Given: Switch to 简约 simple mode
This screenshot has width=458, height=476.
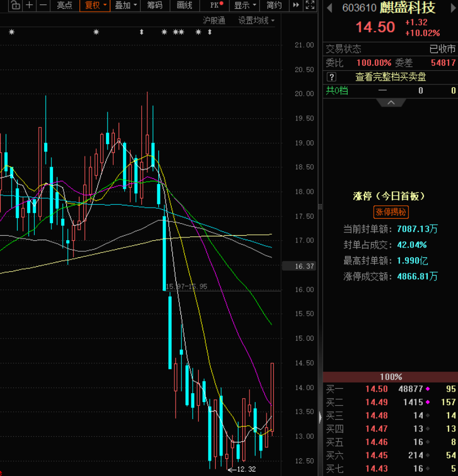Looking at the screenshot, I should pos(274,5).
